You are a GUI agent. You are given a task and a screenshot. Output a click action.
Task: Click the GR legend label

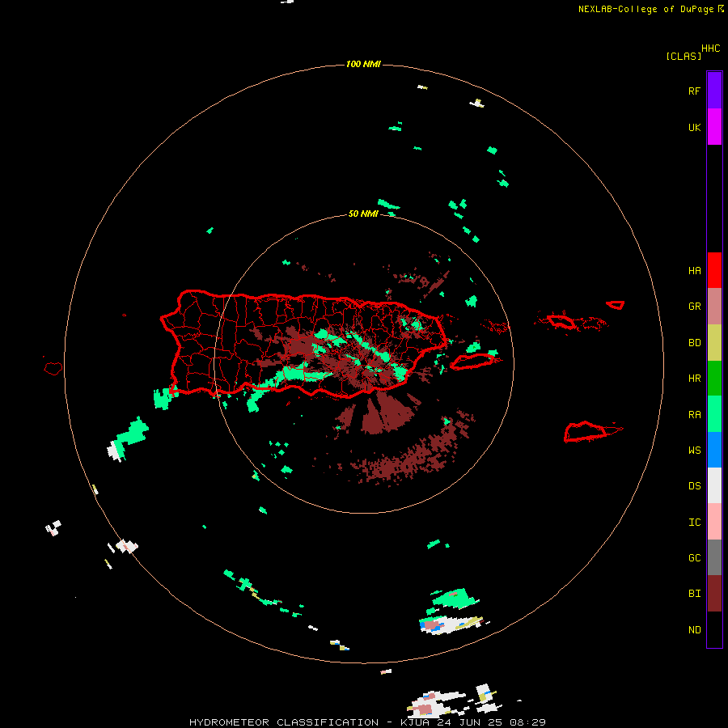pos(694,307)
